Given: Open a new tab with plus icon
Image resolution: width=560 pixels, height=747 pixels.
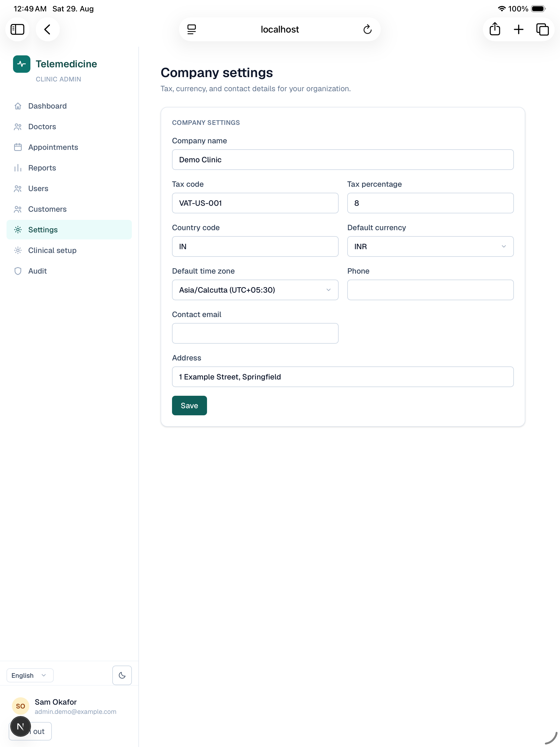Looking at the screenshot, I should point(518,29).
